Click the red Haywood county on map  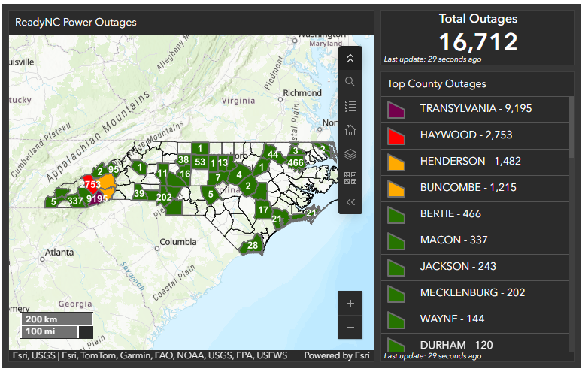(89, 184)
